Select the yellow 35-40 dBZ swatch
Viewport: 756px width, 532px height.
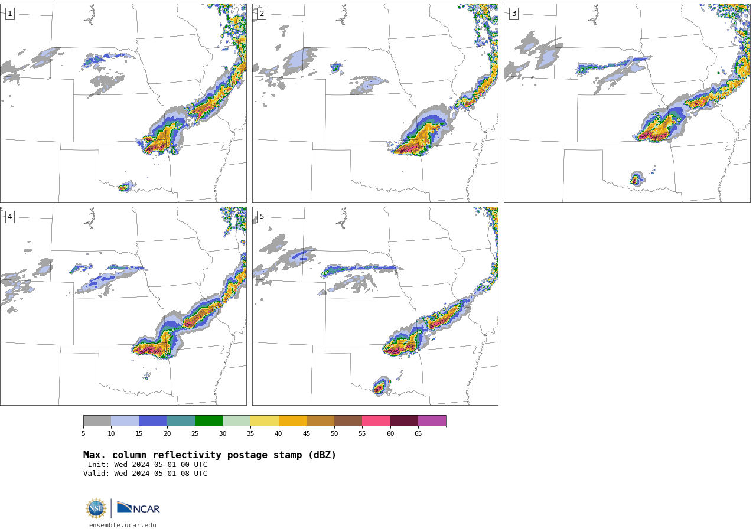[x=265, y=421]
